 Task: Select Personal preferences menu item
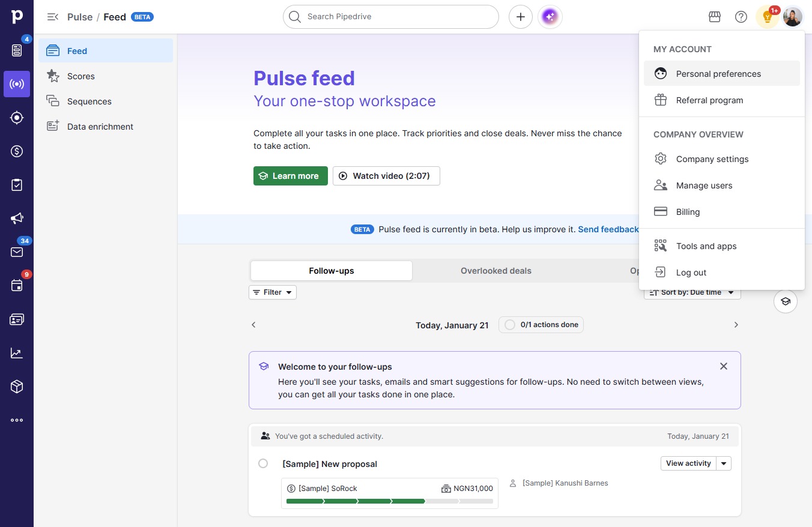click(722, 74)
